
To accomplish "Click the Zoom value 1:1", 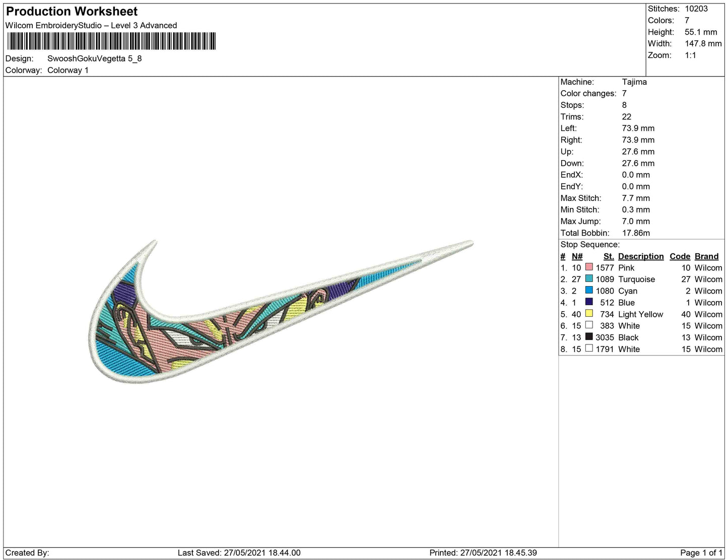I will [690, 55].
